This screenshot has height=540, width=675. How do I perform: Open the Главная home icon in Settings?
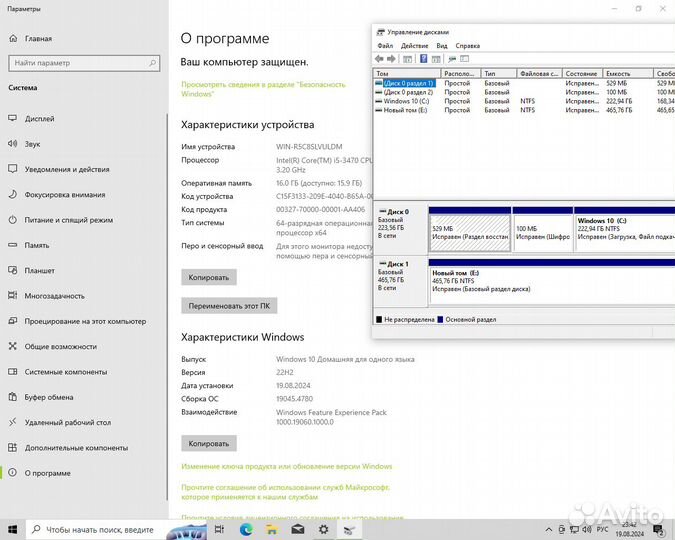13,38
